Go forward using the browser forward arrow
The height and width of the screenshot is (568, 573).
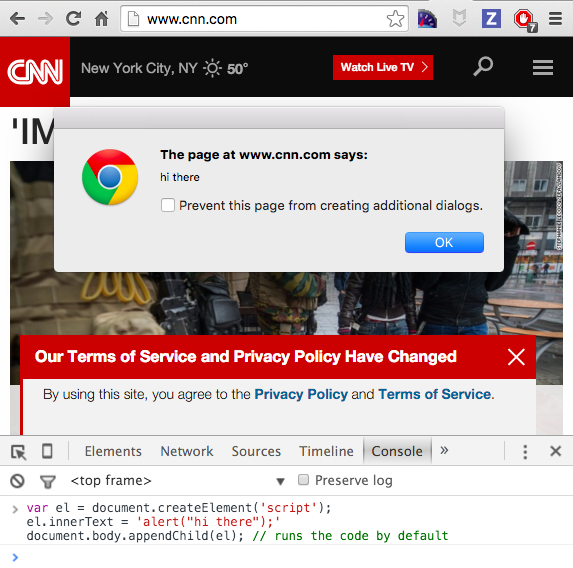click(46, 18)
